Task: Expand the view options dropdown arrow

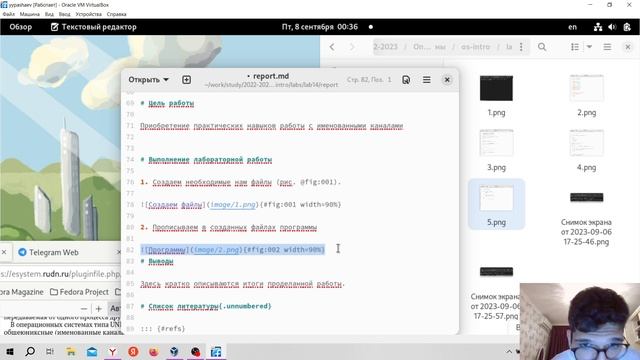Action: tap(589, 47)
